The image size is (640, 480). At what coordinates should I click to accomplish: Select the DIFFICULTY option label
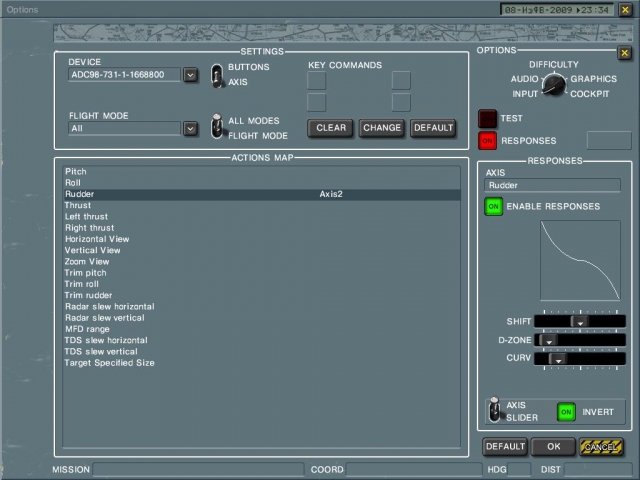[x=553, y=64]
